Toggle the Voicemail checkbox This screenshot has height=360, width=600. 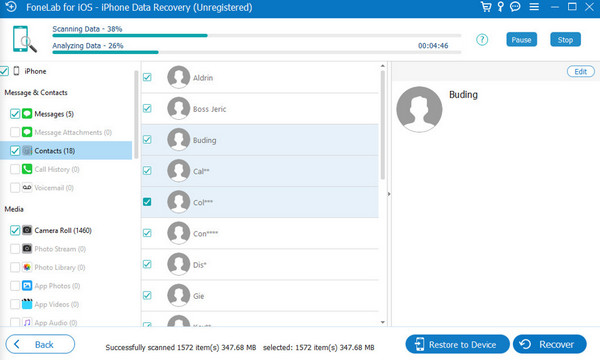[15, 188]
